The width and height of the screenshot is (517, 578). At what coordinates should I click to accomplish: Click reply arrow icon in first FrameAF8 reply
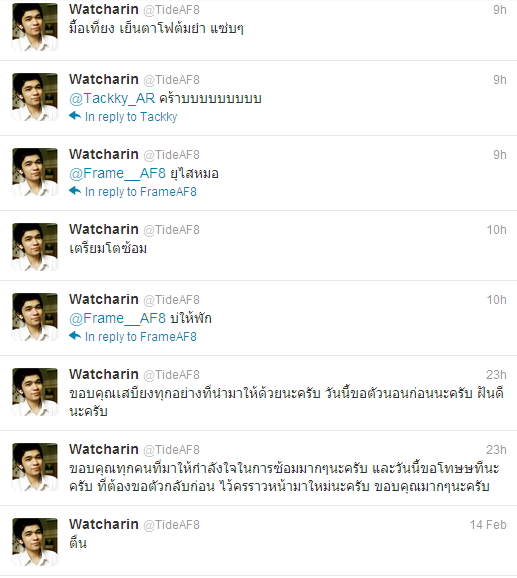click(x=75, y=191)
